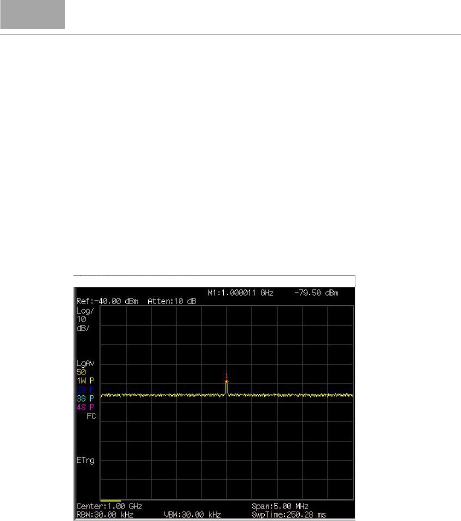
Task: Click the M1 marker frequency readout
Action: tap(240, 293)
